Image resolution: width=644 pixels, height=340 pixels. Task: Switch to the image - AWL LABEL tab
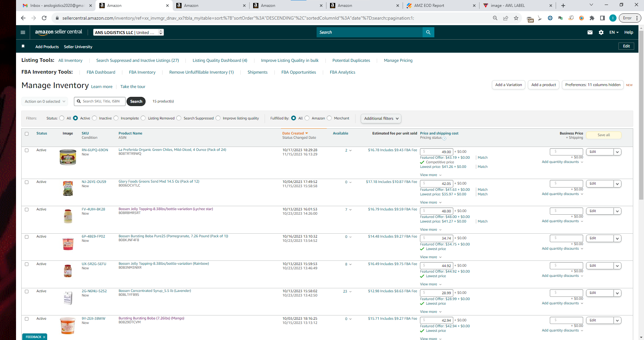518,6
